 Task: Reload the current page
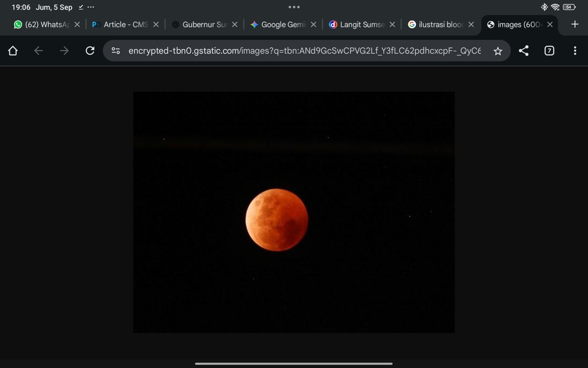click(x=90, y=51)
